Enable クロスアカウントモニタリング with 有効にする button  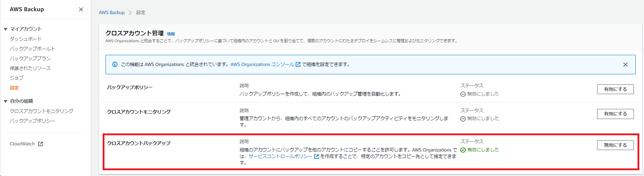point(615,114)
